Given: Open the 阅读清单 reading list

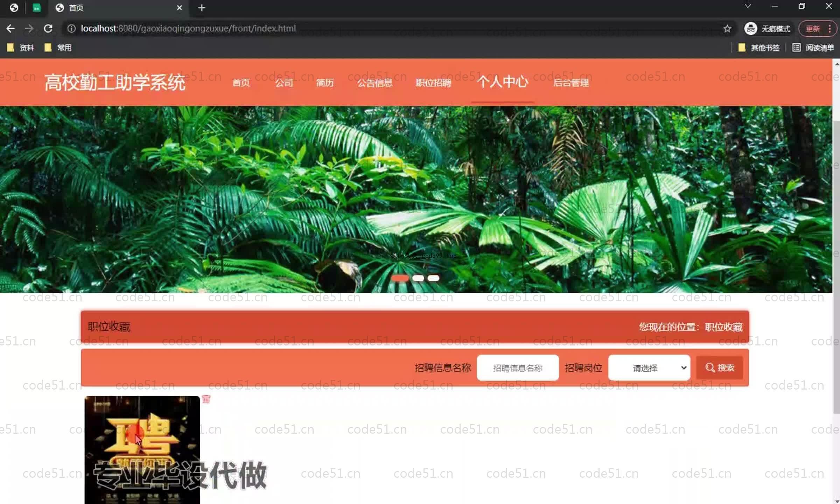Looking at the screenshot, I should 813,48.
